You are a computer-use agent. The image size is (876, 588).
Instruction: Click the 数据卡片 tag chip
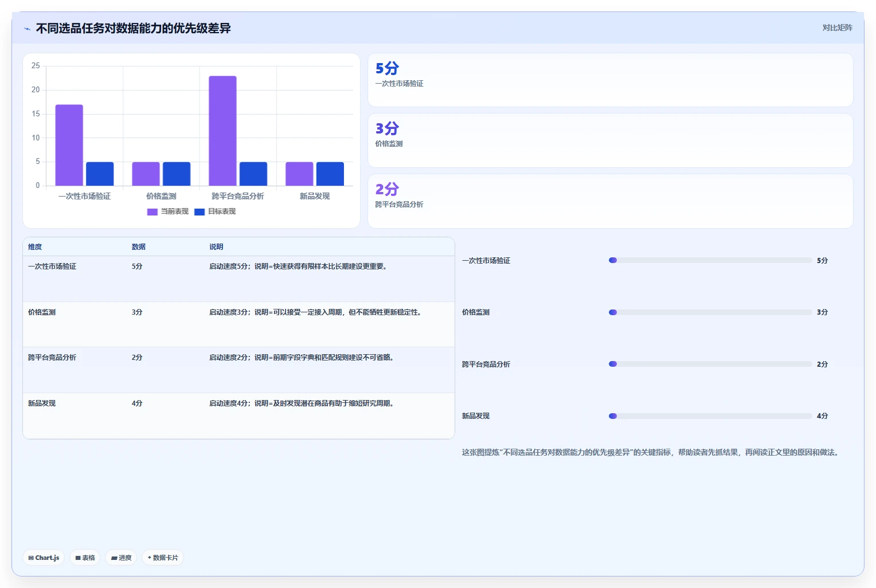coord(163,558)
